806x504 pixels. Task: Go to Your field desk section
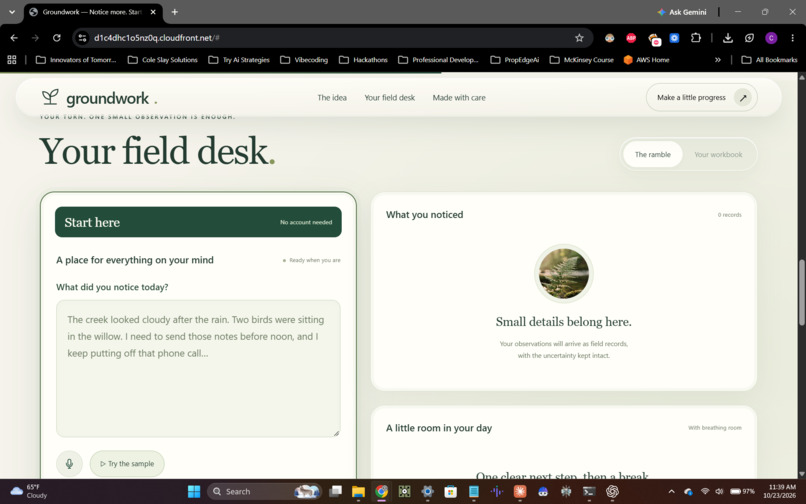(x=390, y=97)
